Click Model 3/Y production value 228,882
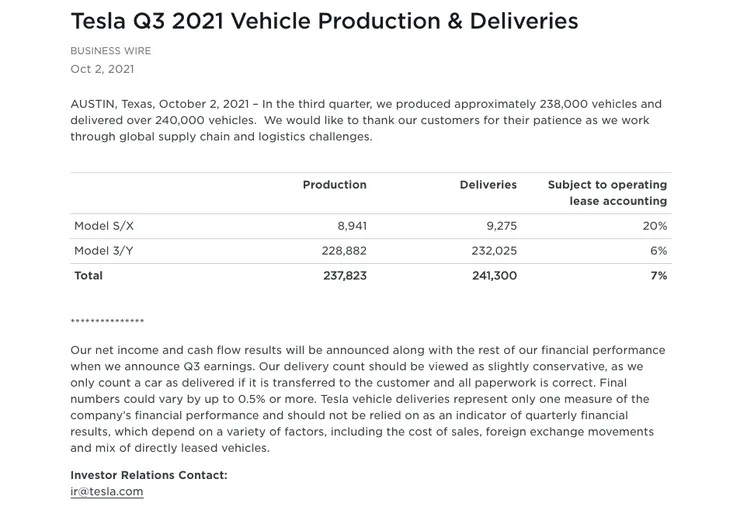Screen dimensions: 740x513 click(x=344, y=251)
